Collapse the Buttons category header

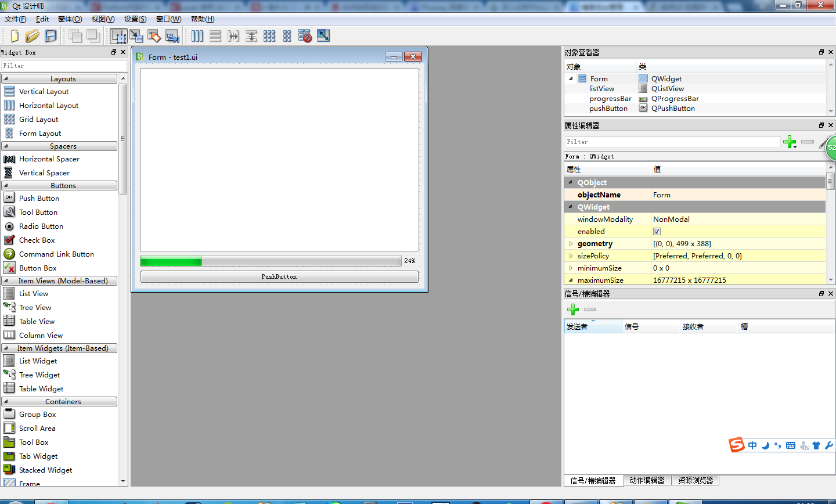point(59,185)
